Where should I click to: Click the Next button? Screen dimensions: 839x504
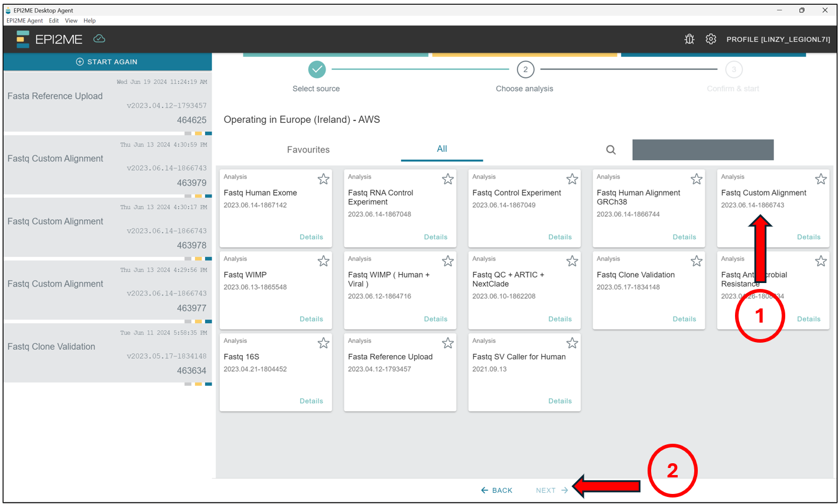click(x=552, y=490)
